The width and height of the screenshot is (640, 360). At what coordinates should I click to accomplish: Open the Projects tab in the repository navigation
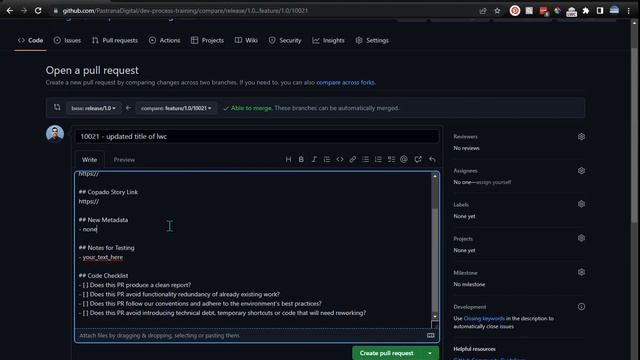207,40
